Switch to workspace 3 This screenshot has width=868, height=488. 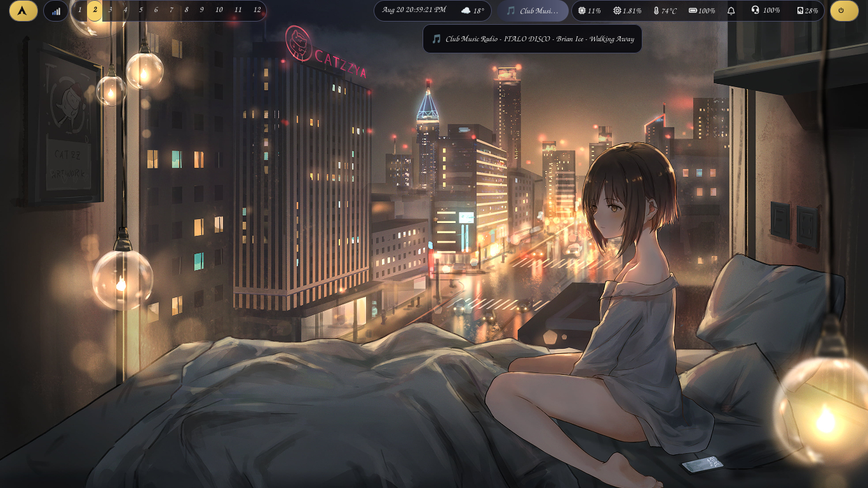pos(110,10)
